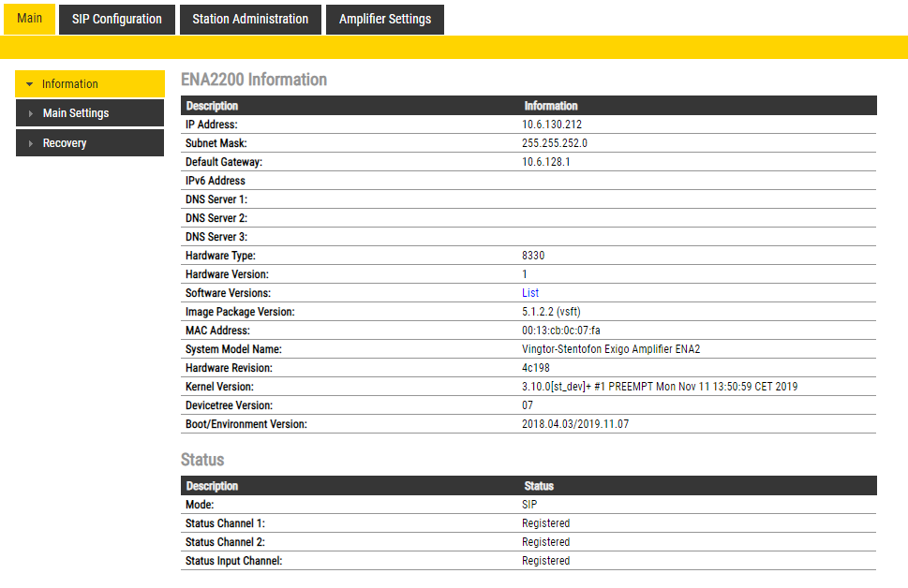Expand the Main Settings arrow icon

(x=31, y=114)
